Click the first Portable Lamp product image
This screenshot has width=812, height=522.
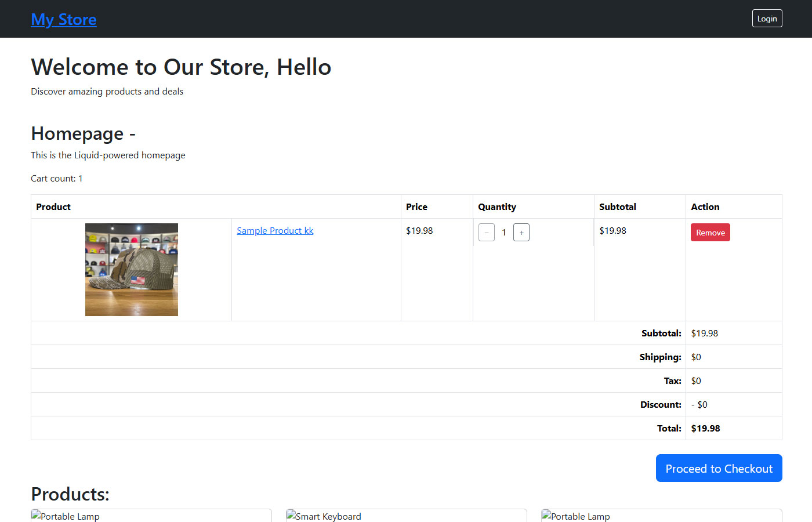point(66,516)
